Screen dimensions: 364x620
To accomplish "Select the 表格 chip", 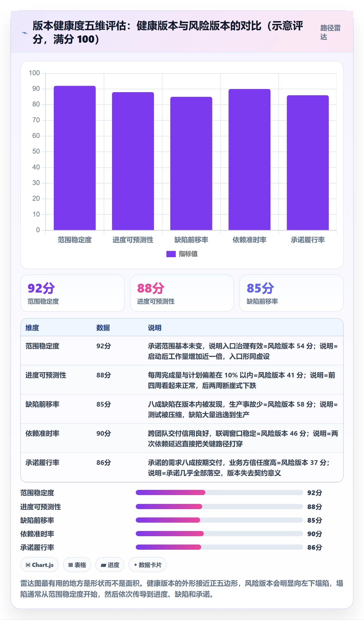I will [77, 565].
